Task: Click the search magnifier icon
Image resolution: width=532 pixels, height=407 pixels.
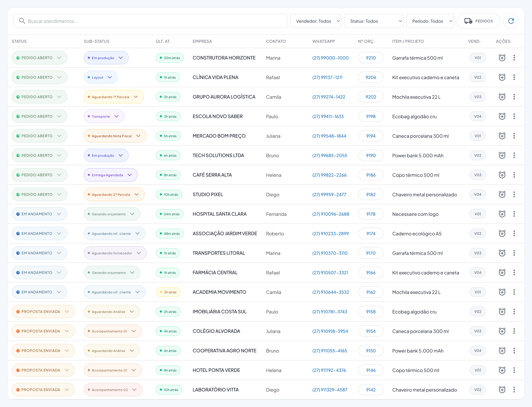Action: coord(22,21)
